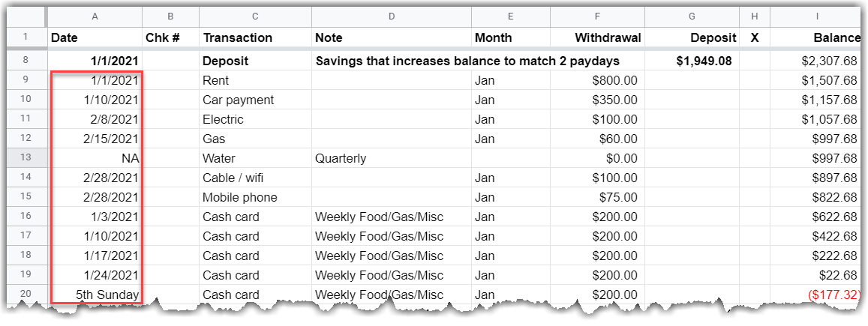
Task: Click the Chk # header cell
Action: 170,37
